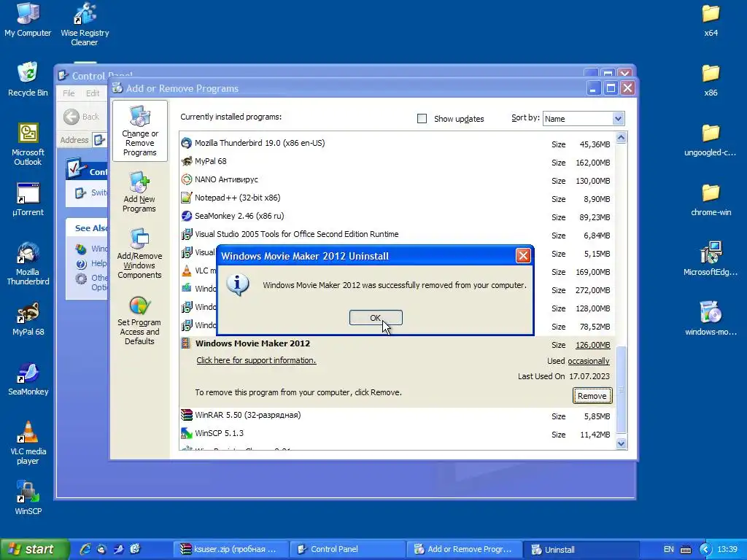Image resolution: width=747 pixels, height=560 pixels.
Task: Launch Internet Explorer from quick launch
Action: pos(85,549)
